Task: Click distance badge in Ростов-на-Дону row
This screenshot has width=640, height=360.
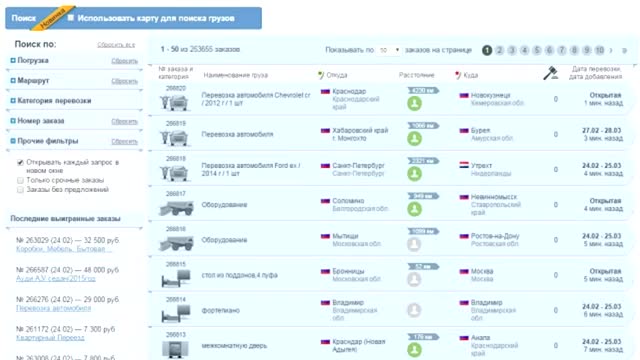Action: point(423,231)
